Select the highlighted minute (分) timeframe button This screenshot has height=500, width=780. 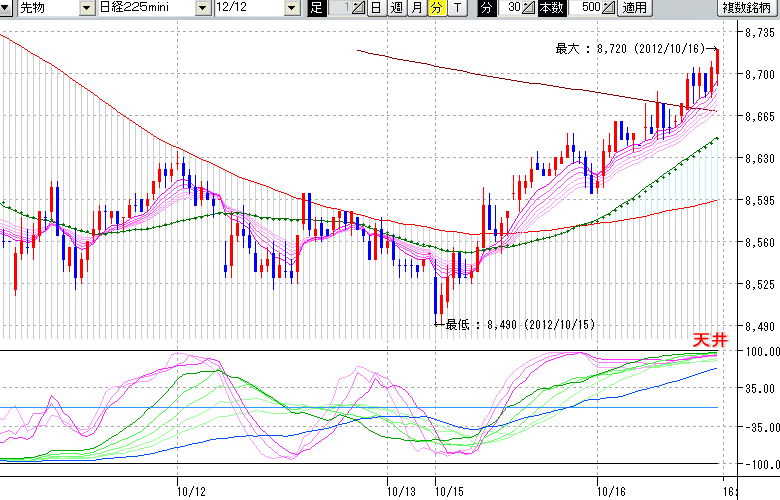(x=436, y=8)
